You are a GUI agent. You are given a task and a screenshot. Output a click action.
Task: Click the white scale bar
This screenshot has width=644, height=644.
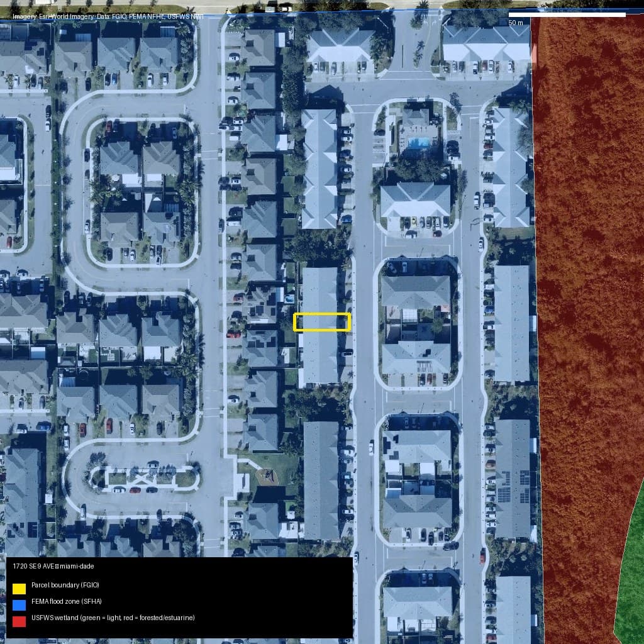tap(567, 15)
